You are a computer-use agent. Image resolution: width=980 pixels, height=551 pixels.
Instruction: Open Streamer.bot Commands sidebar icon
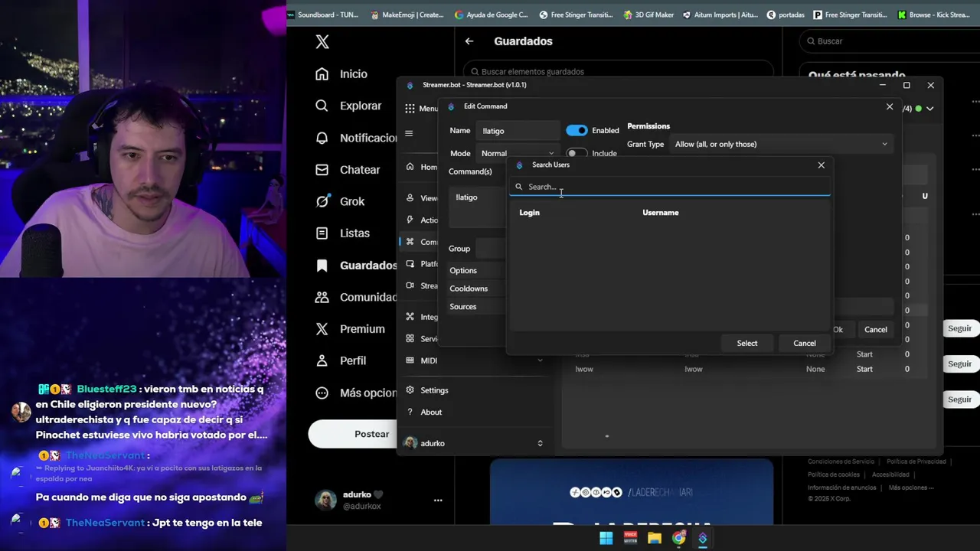tap(410, 242)
